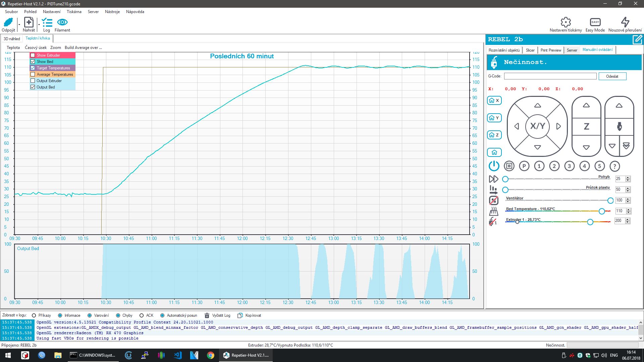Click the Home X axis button
Image resolution: width=644 pixels, height=362 pixels.
[494, 100]
